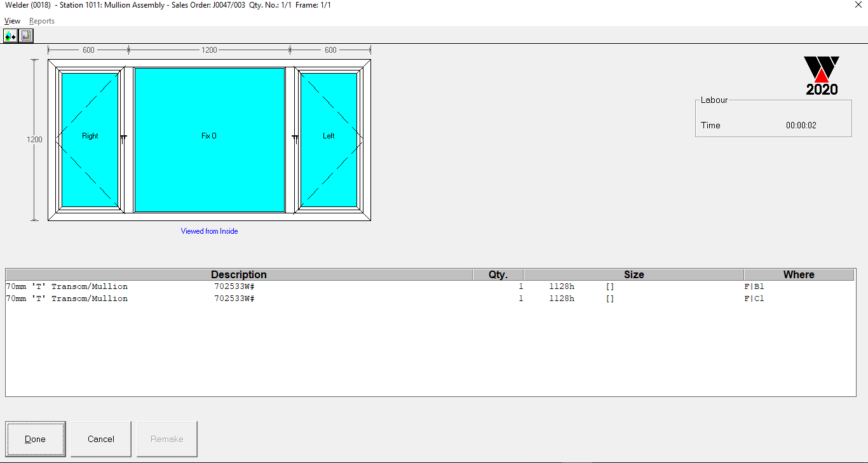Open the Reports menu
The height and width of the screenshot is (463, 868).
point(42,21)
